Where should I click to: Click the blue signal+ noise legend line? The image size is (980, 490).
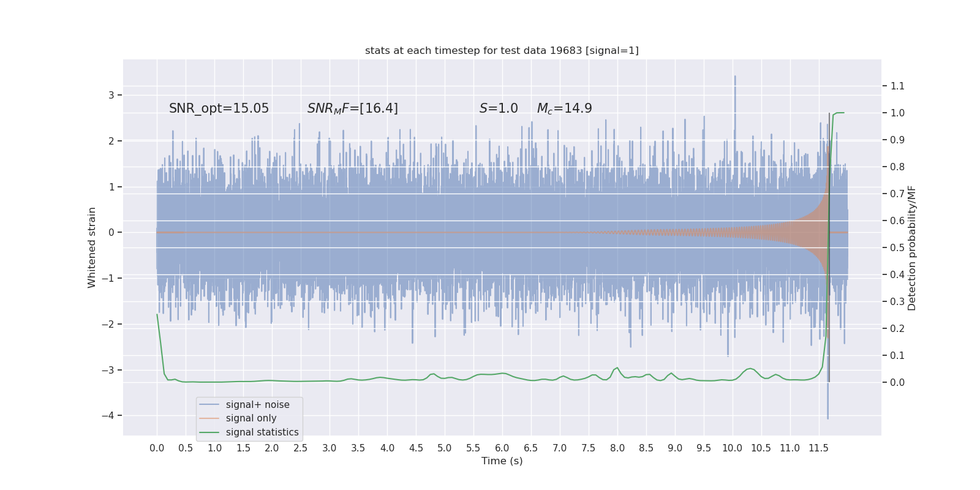[209, 405]
